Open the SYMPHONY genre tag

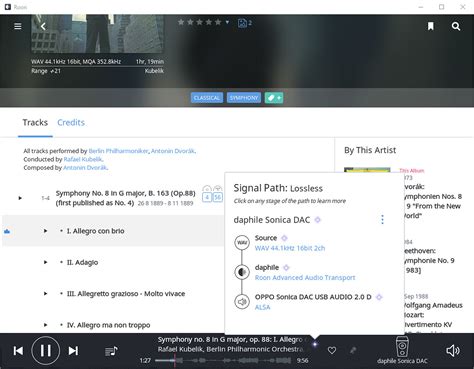tap(244, 98)
